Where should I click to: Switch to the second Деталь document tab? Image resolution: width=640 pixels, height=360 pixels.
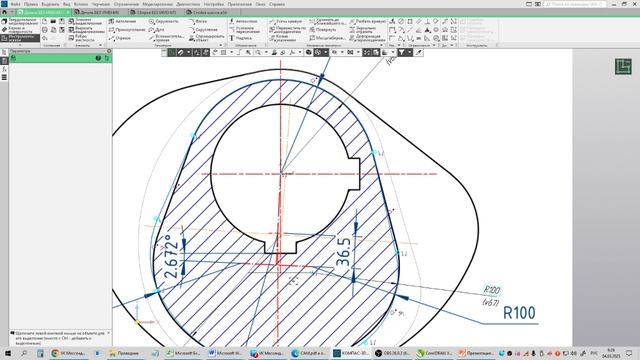[100, 12]
